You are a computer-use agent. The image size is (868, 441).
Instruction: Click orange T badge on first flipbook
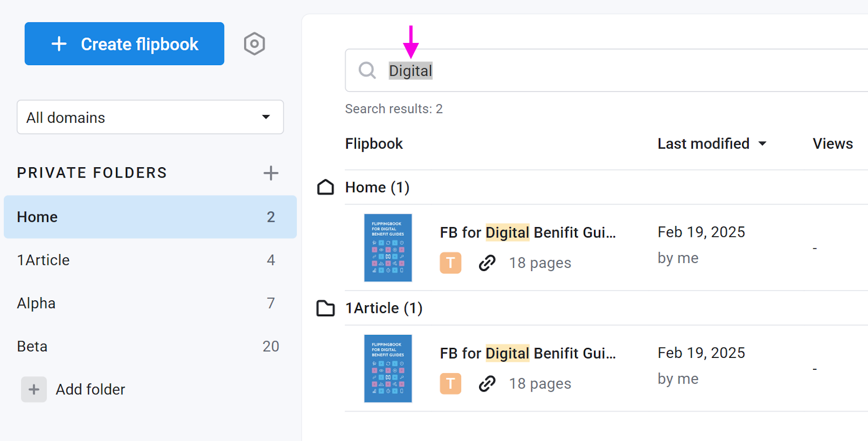pyautogui.click(x=450, y=263)
